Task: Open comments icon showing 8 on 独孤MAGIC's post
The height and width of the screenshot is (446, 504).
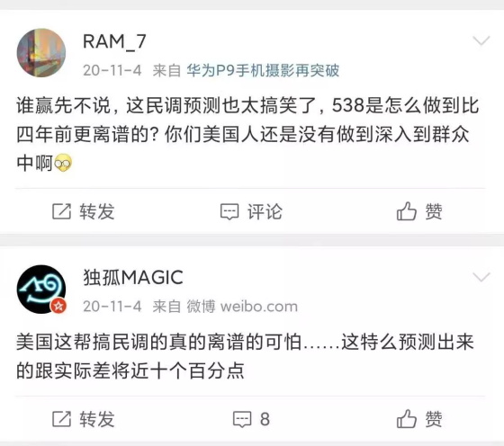Action: click(x=242, y=419)
